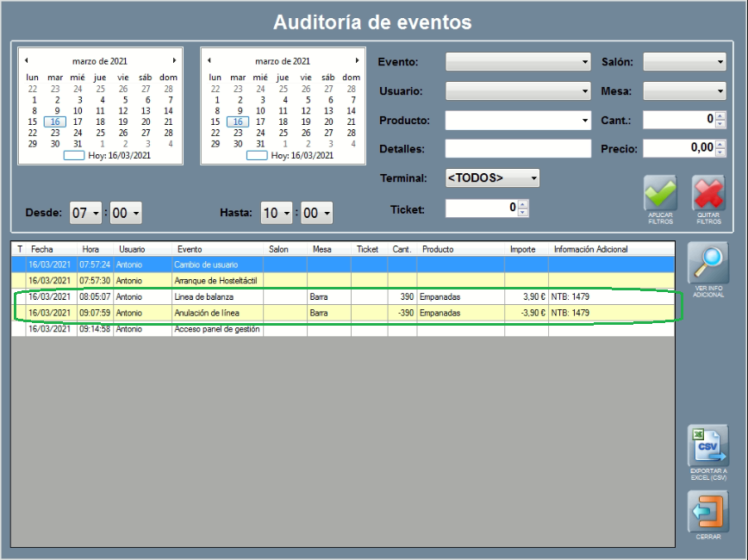Click Exportar a Excel (CSV) icon

[707, 445]
